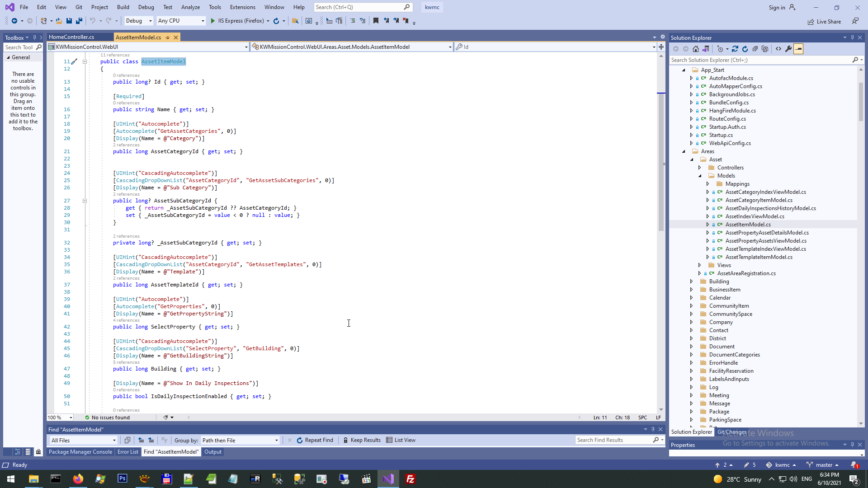Click Collapse All icon in Solution Explorer
The image size is (868, 488).
(x=755, y=49)
